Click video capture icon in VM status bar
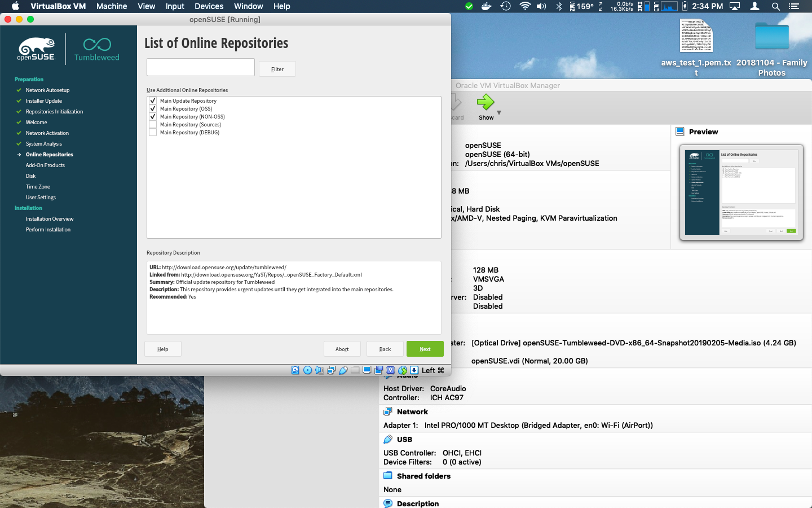This screenshot has width=812, height=508. (x=378, y=370)
